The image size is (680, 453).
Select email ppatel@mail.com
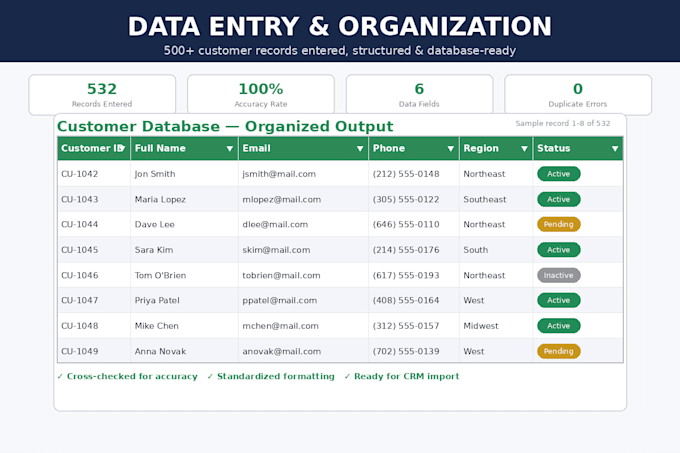[x=279, y=300]
